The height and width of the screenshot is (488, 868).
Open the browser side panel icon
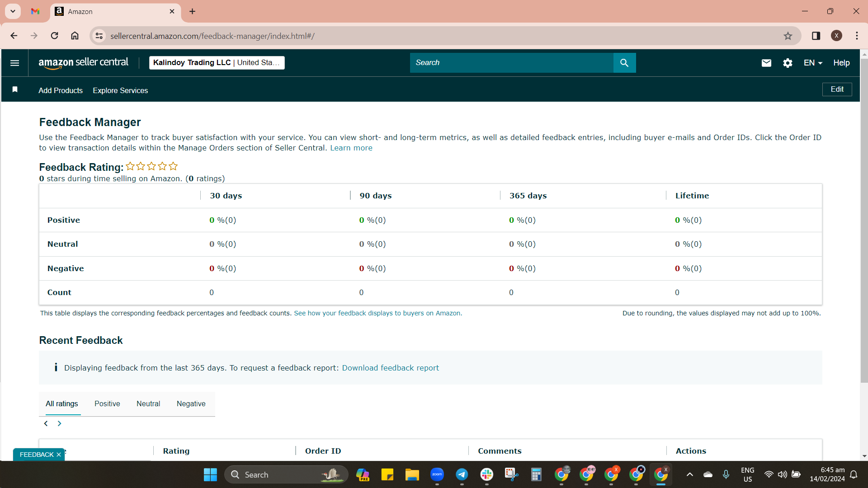[816, 36]
